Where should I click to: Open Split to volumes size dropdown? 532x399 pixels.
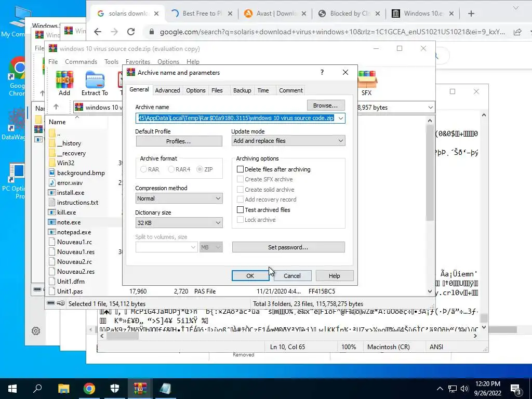coord(166,247)
